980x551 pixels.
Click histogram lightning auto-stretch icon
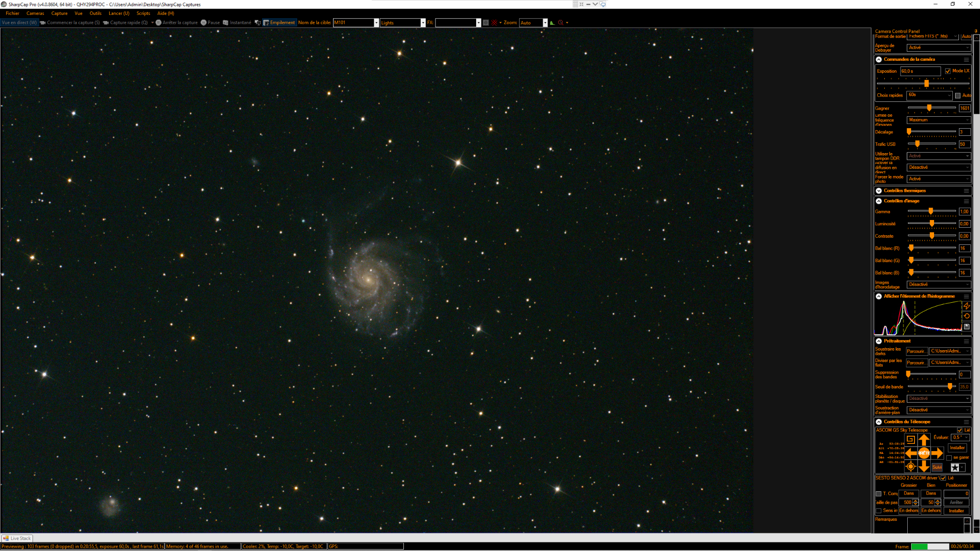pos(967,306)
